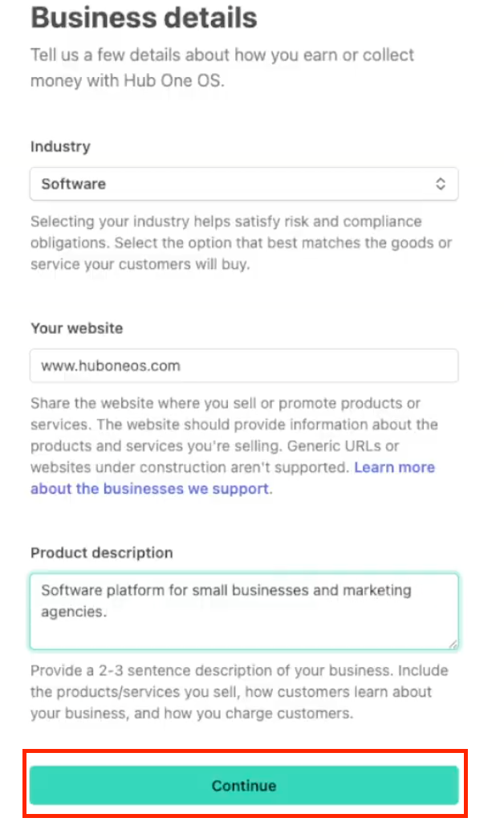Click the word 'agencies.' in the description box

tap(74, 612)
